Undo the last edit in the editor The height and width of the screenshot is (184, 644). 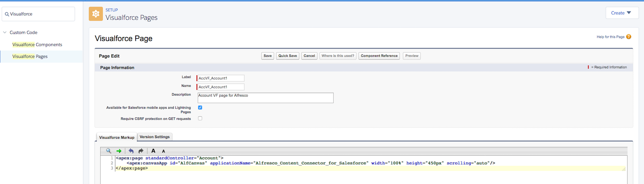pyautogui.click(x=131, y=151)
